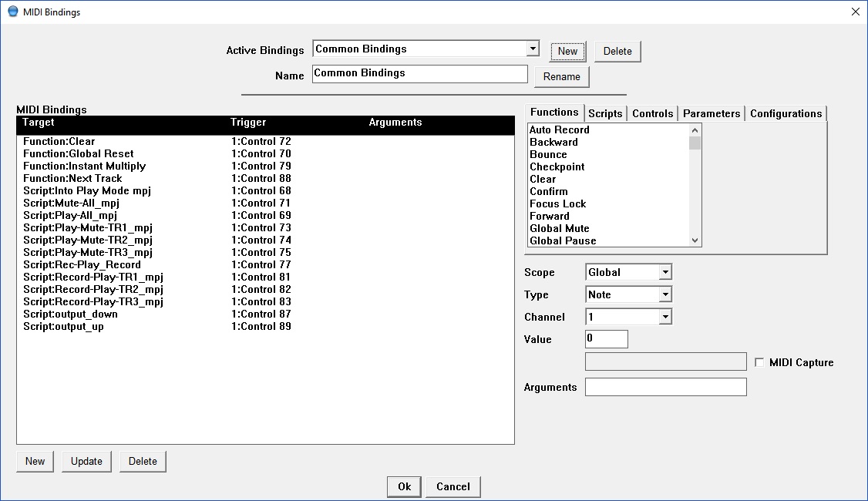
Task: Switch to the Functions tab
Action: 554,113
